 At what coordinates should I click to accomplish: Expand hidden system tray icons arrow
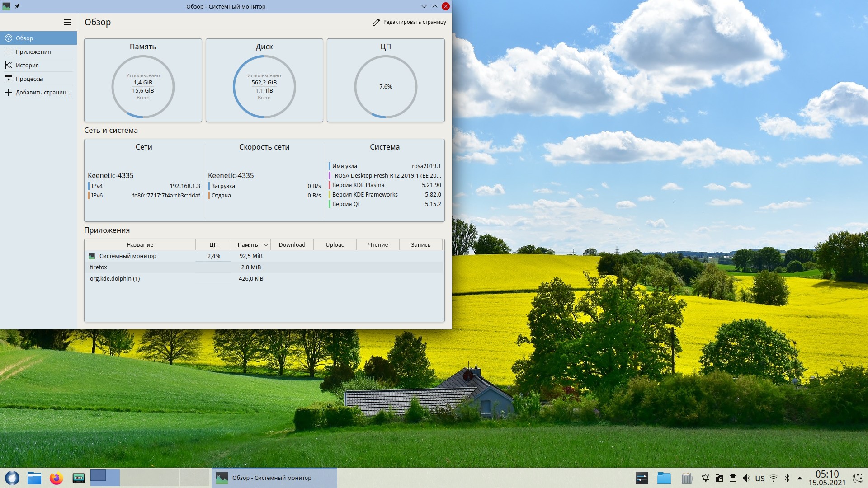[800, 478]
